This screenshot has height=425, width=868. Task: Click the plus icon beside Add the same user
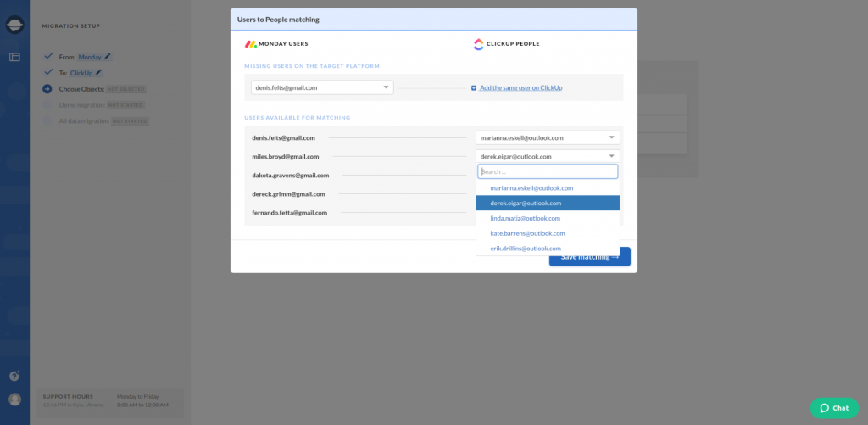(474, 87)
